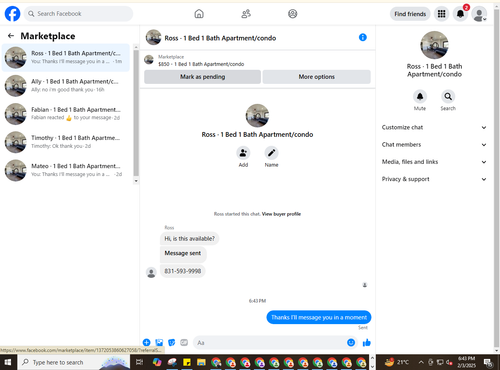Screen dimensions: 500x370
Task: Click the Search Facebook field
Action: point(78,14)
